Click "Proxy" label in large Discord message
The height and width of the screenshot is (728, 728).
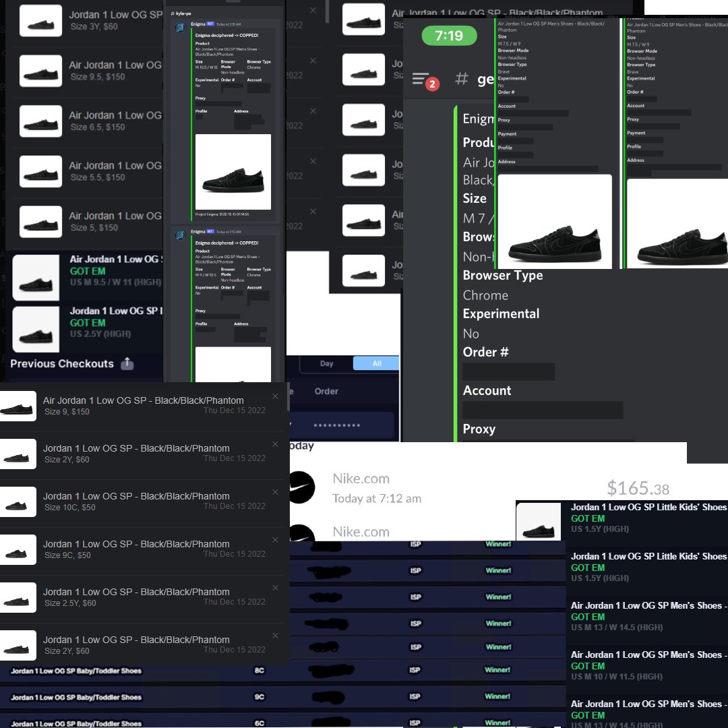click(479, 429)
